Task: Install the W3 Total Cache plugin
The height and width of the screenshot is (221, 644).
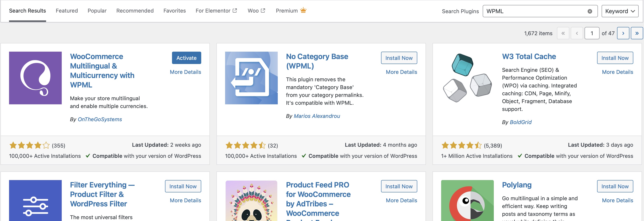Action: click(x=615, y=58)
